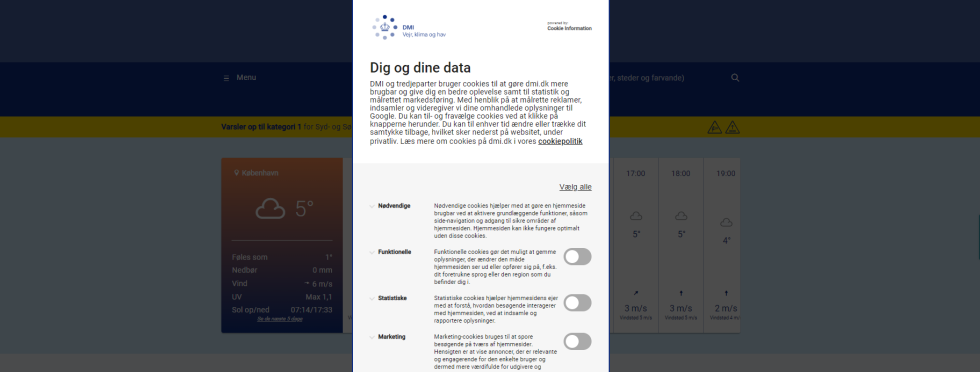This screenshot has height=372, width=980.
Task: Enable the Statistiske cookies toggle
Action: click(578, 303)
